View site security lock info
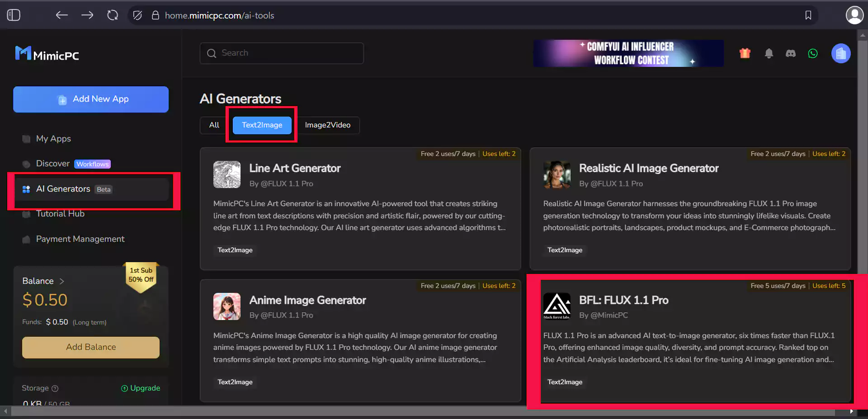Image resolution: width=868 pixels, height=419 pixels. tap(155, 15)
